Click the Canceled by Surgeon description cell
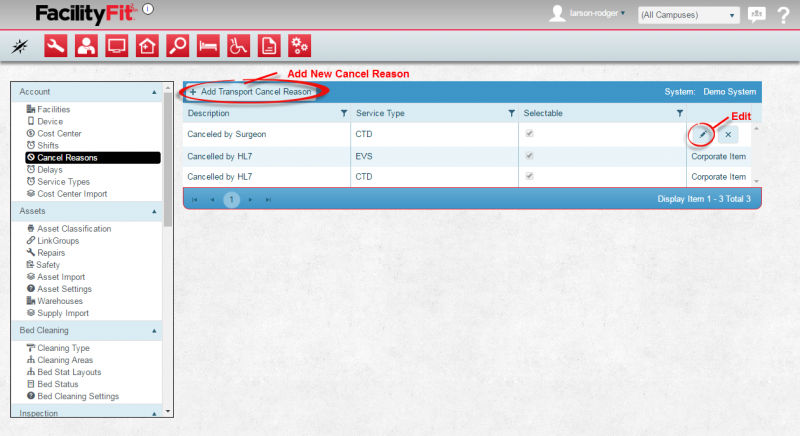800x436 pixels. coord(267,134)
